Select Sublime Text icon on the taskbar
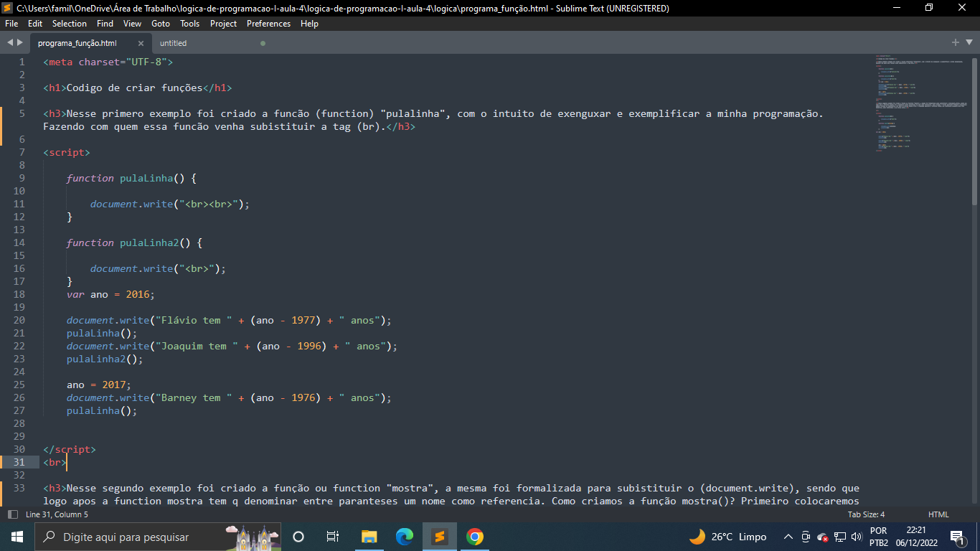980x551 pixels. point(440,537)
